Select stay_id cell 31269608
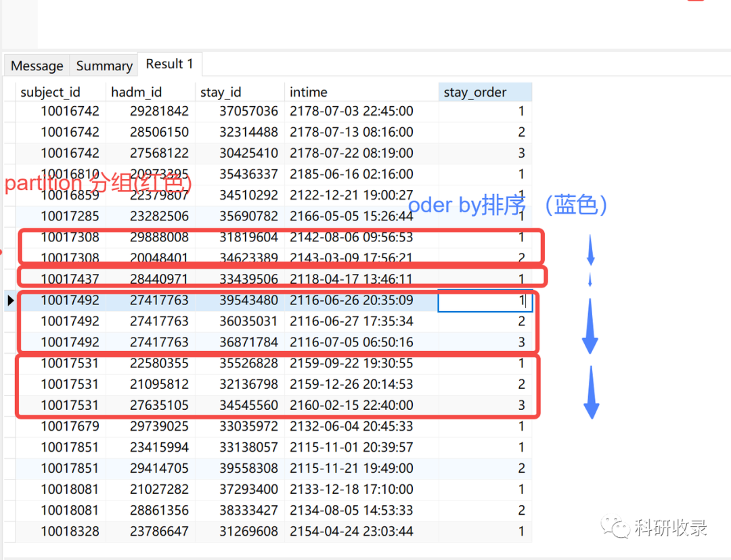Image resolution: width=731 pixels, height=560 pixels. pyautogui.click(x=240, y=531)
